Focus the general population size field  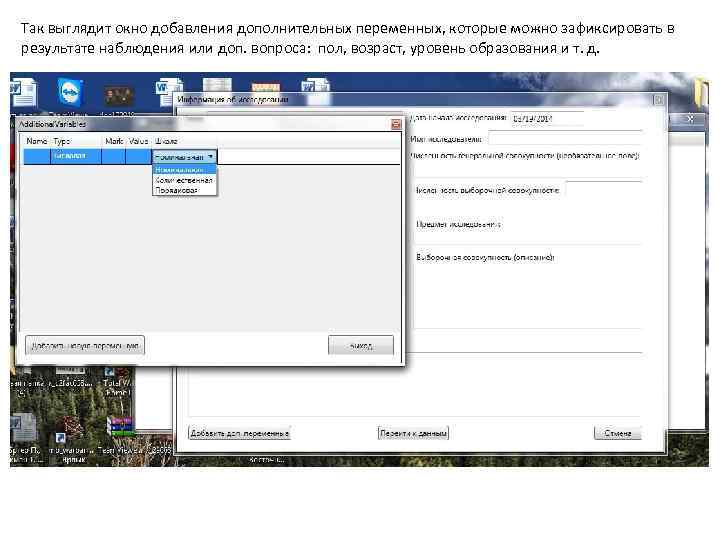pos(528,171)
